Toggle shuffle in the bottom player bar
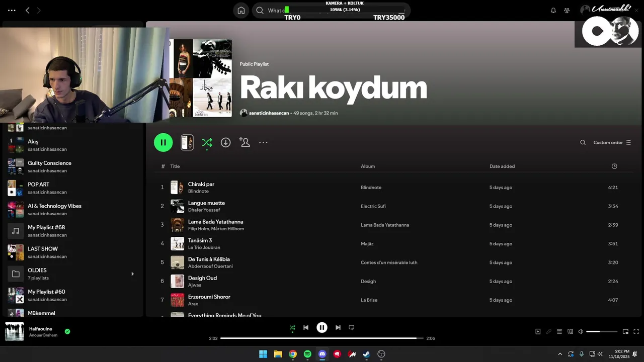Viewport: 644px width, 362px height. click(x=292, y=327)
